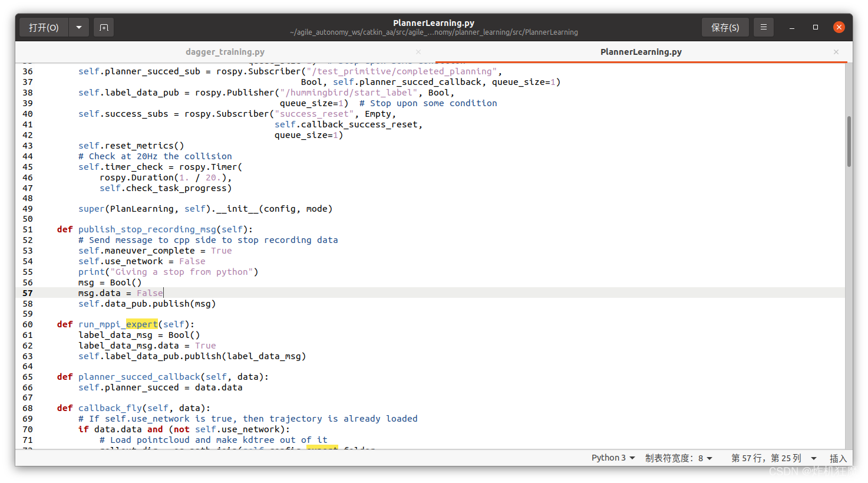Click the string "/test_primitive/completed_planning"
The width and height of the screenshot is (868, 483).
coord(402,71)
